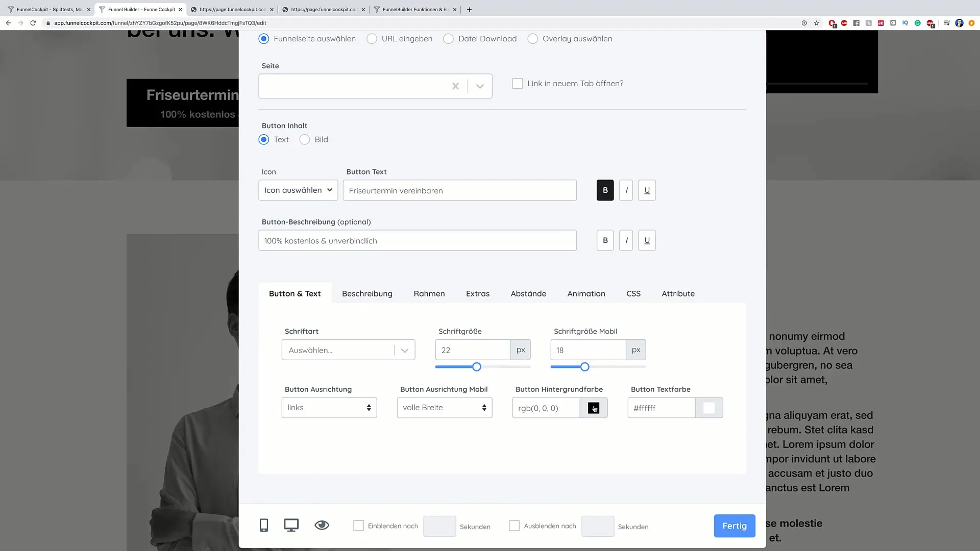Expand the Icon auswählen dropdown
This screenshot has height=551, width=980.
coord(298,190)
